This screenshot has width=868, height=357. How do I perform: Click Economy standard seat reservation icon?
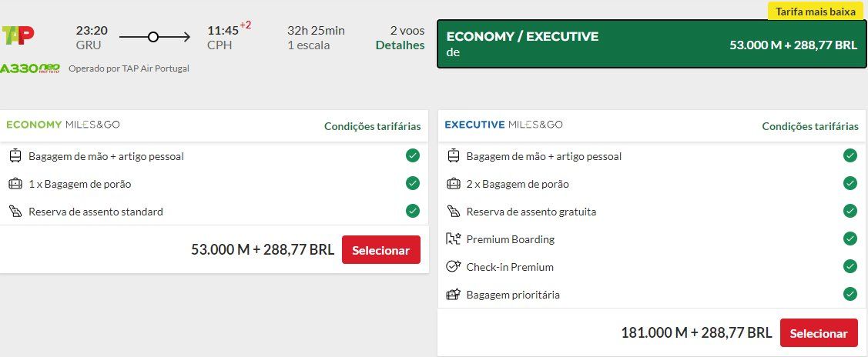pos(15,212)
